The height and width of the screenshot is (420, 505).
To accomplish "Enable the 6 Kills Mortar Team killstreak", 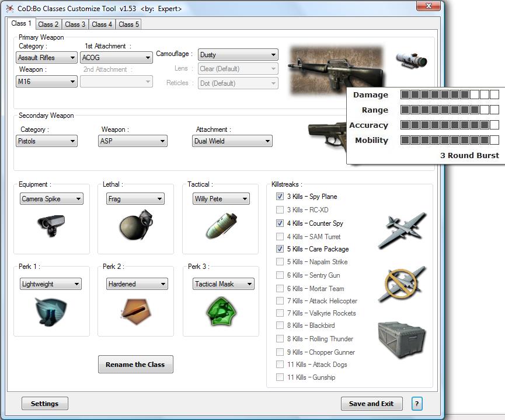I will (x=280, y=288).
